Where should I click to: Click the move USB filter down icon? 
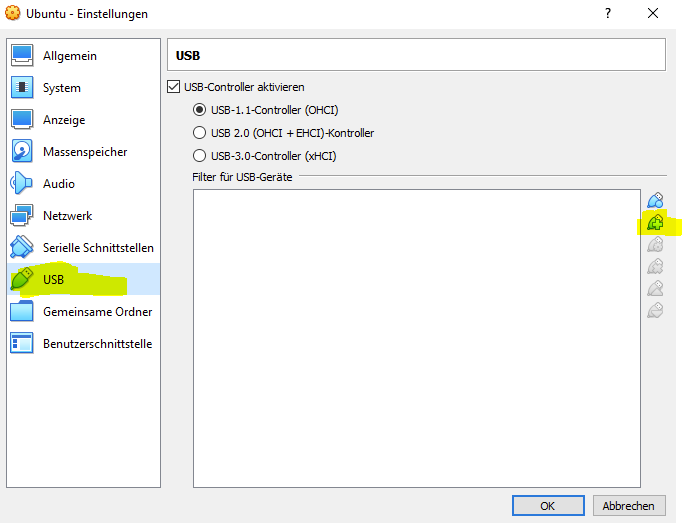coord(655,310)
